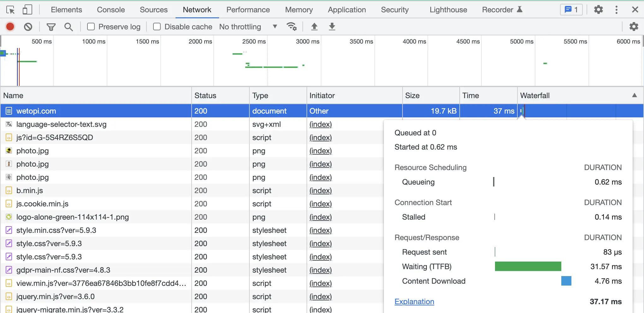Open network conditions panel

pos(292,27)
